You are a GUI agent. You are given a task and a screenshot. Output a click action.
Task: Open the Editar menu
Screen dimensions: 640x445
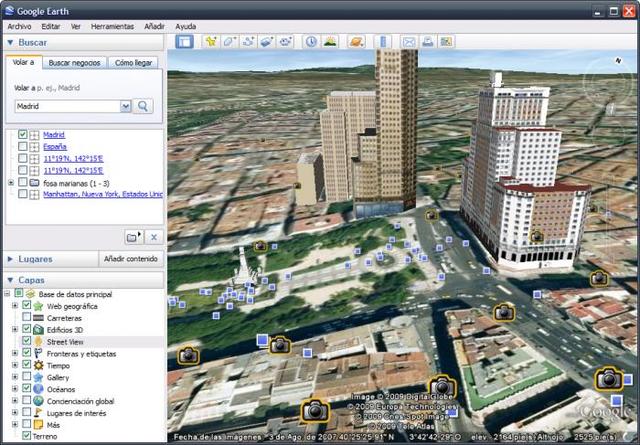(51, 27)
